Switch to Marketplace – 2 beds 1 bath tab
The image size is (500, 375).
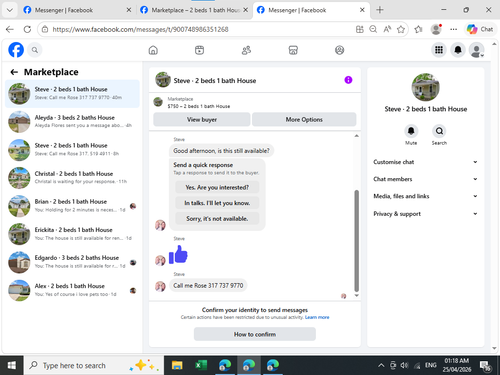tap(195, 10)
